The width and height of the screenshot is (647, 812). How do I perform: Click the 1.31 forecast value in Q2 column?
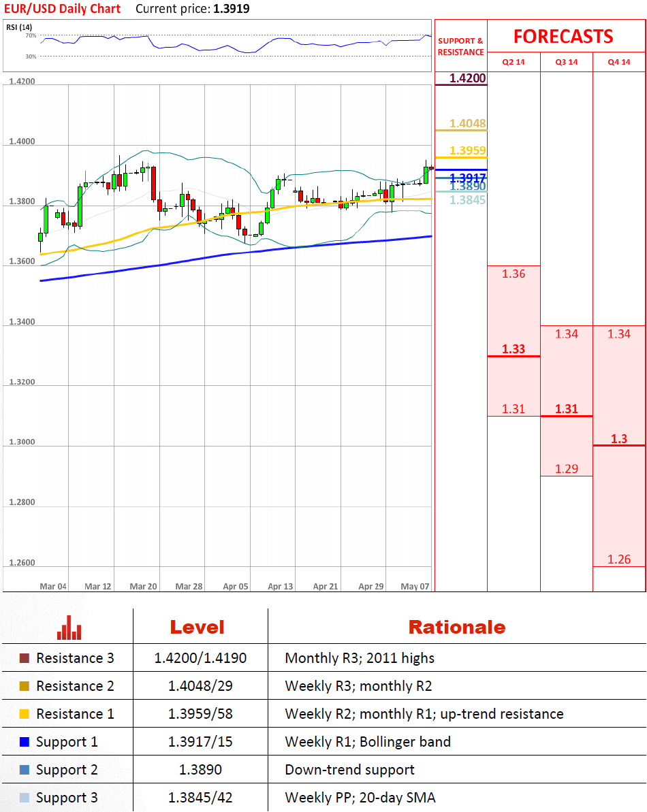tap(514, 409)
